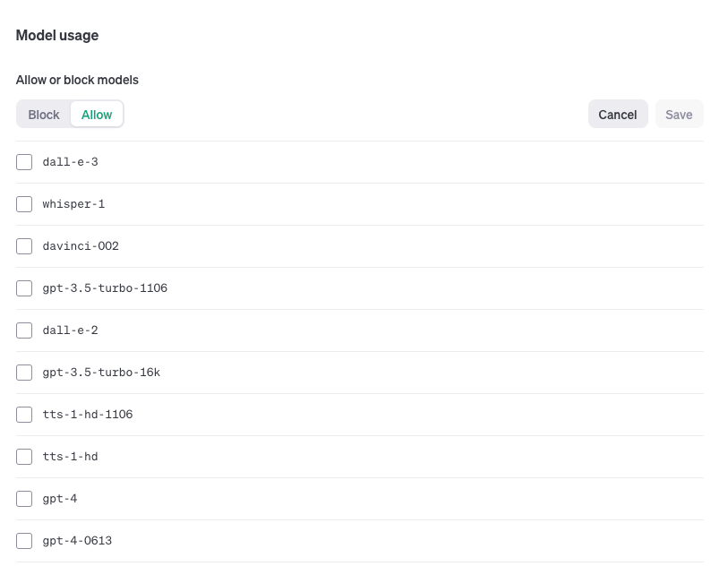Screen dimensions: 728x566
Task: Click the tts-1-hd-1106 label
Action: [x=87, y=415]
